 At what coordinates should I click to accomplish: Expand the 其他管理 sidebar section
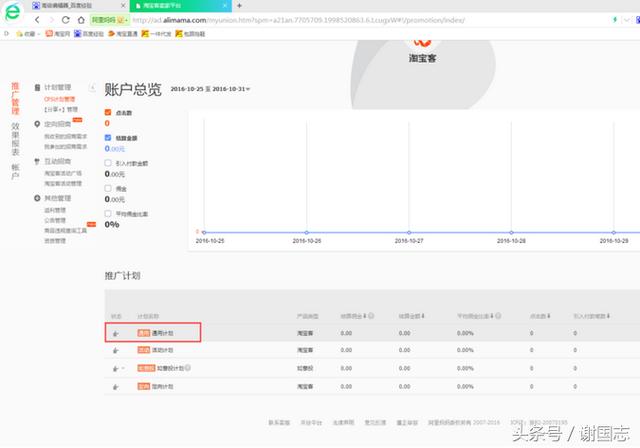tap(58, 198)
